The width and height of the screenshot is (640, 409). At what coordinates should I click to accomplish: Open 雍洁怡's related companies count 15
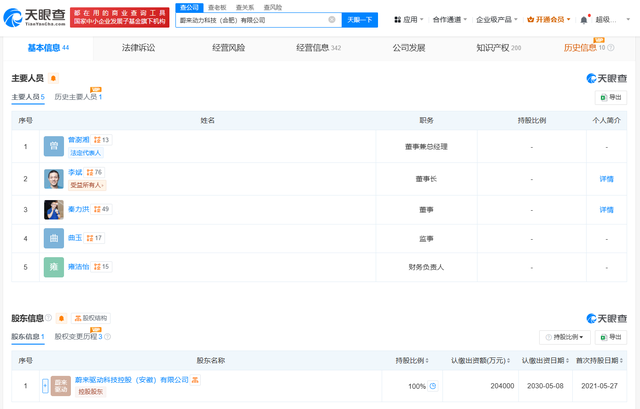coord(101,267)
